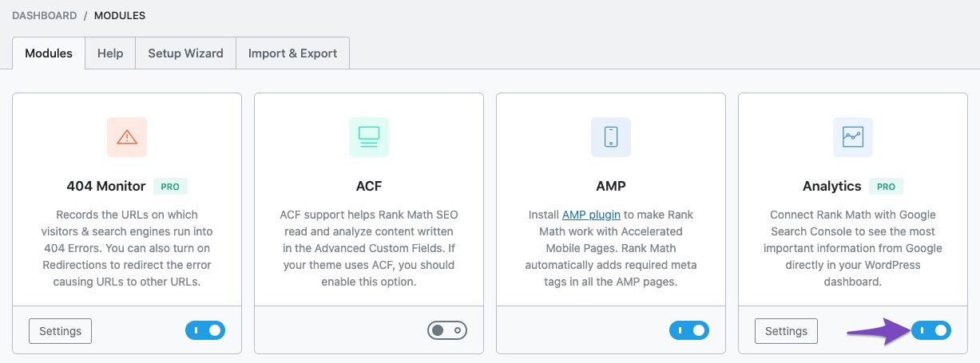Image resolution: width=980 pixels, height=363 pixels.
Task: Enable the ACF module toggle
Action: point(447,330)
